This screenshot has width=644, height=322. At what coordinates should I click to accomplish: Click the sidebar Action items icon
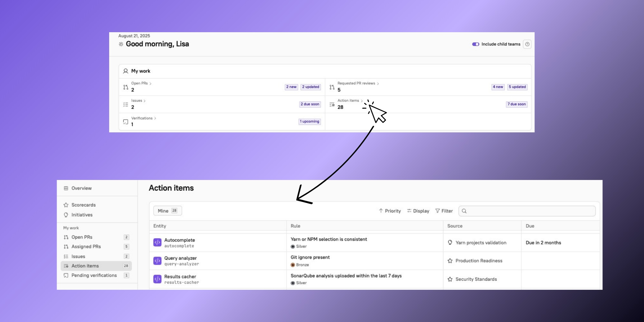[x=66, y=266]
